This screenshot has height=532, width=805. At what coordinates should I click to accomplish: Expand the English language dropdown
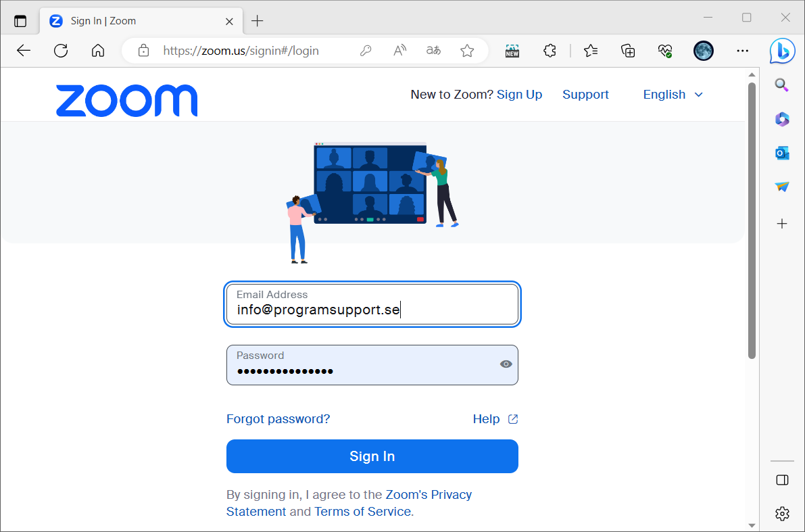pos(673,95)
